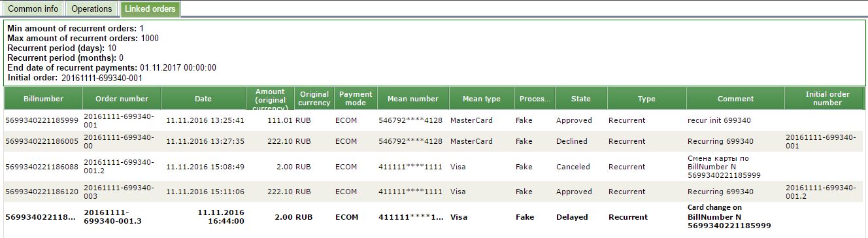Image resolution: width=868 pixels, height=238 pixels.
Task: Click the State column header
Action: (580, 99)
